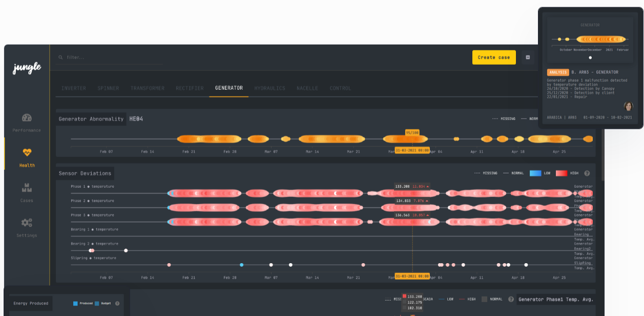Click the user avatar in analysis card

(628, 106)
